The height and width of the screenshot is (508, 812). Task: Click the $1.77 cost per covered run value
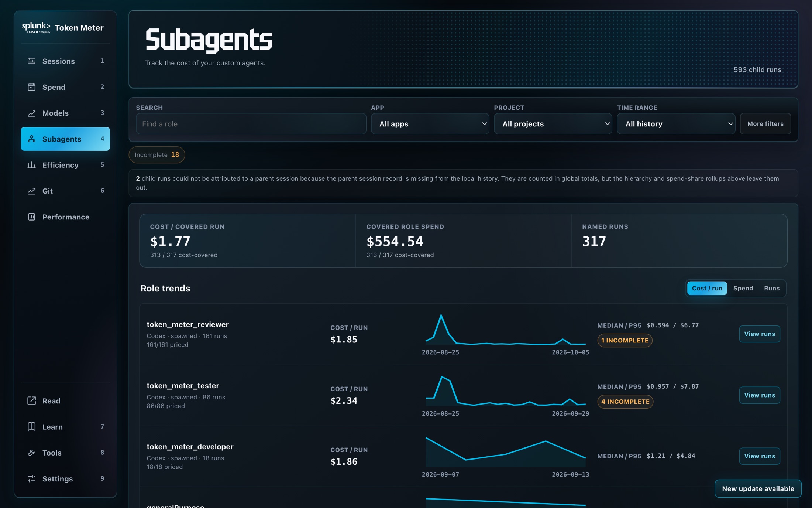pyautogui.click(x=170, y=242)
